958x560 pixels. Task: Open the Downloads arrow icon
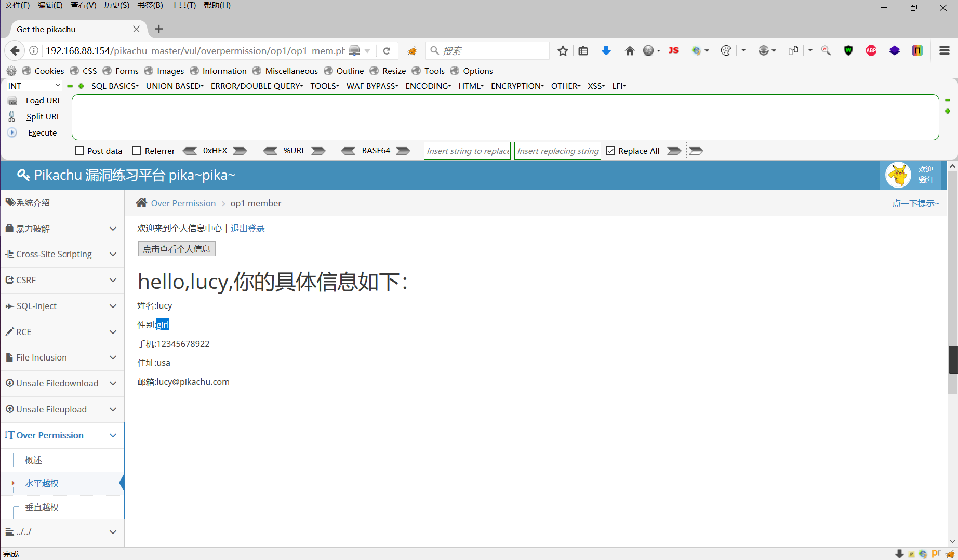click(x=606, y=50)
